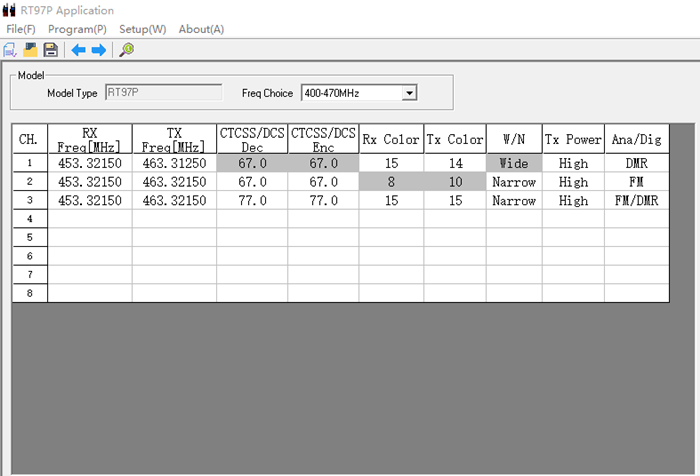Select channel 2 Rx Color cell with 8

coord(391,182)
